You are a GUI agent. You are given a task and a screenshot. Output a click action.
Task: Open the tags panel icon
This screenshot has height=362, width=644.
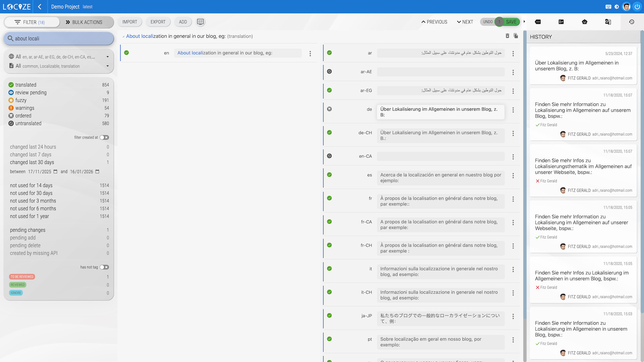pos(538,22)
